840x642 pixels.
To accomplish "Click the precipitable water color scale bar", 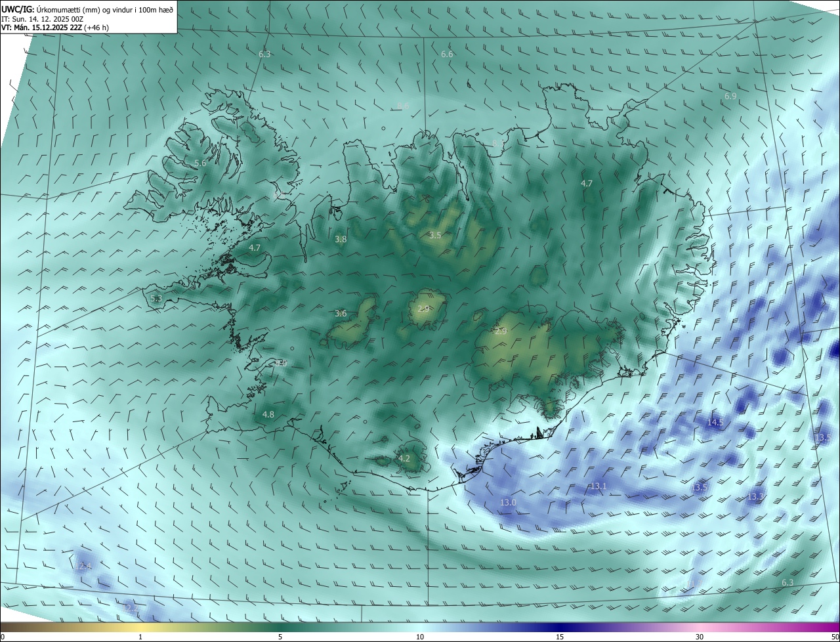I will click(420, 627).
